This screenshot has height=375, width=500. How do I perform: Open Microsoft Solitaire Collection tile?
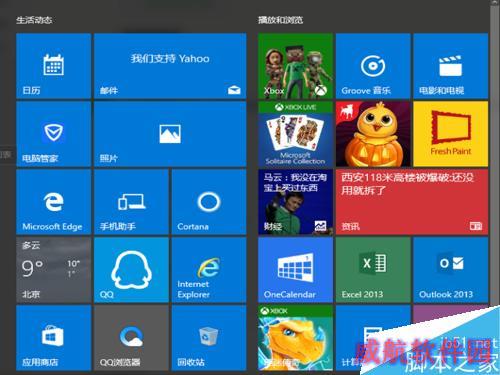(x=295, y=134)
